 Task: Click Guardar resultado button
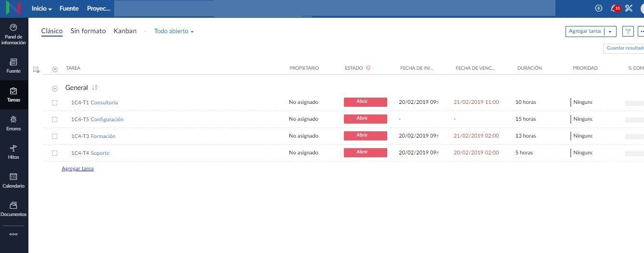coord(624,48)
